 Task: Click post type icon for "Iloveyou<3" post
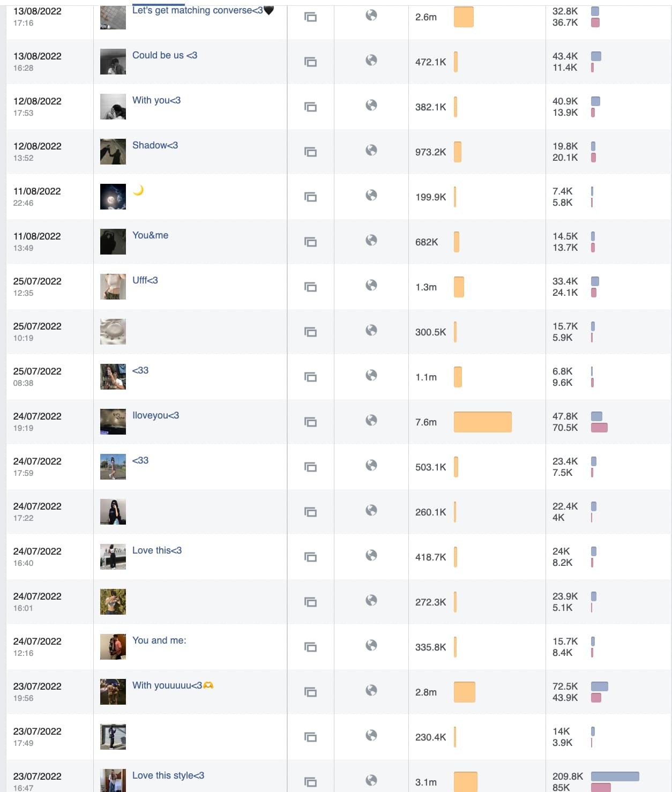[310, 422]
